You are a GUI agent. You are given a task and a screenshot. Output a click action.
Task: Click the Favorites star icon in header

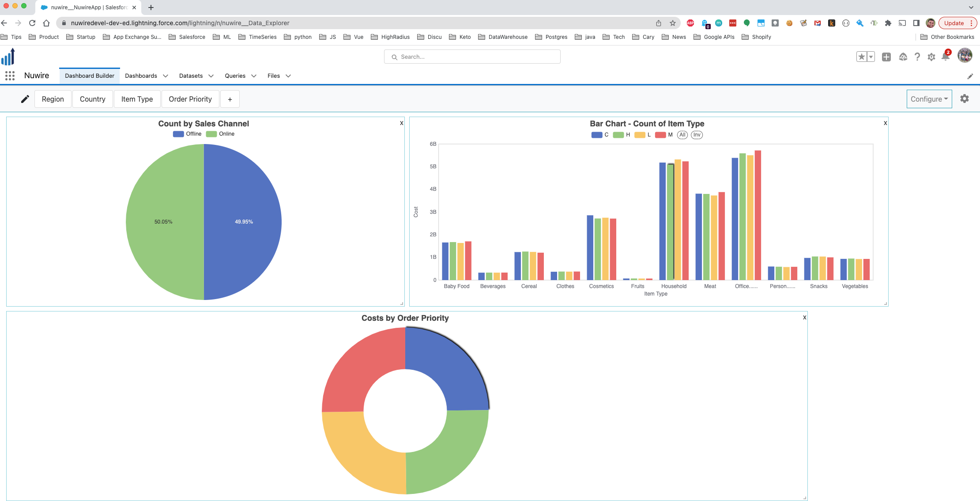[x=861, y=57]
